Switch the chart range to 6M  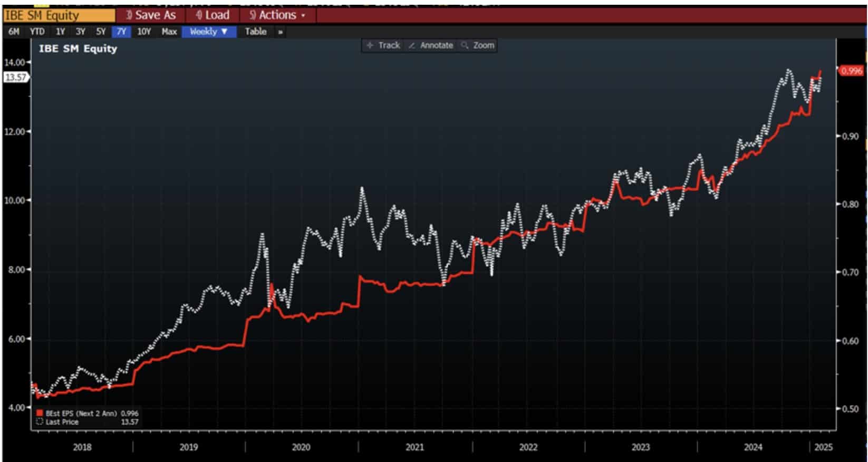(14, 32)
